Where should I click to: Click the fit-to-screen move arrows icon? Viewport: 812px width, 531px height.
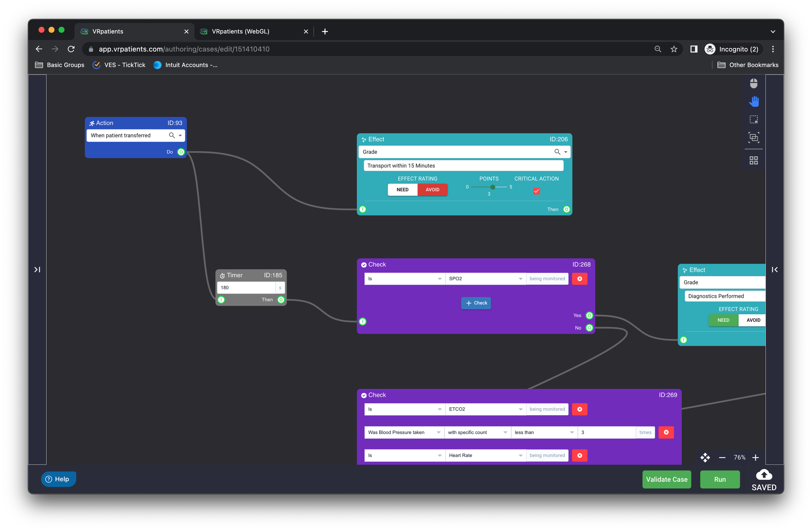(x=705, y=457)
